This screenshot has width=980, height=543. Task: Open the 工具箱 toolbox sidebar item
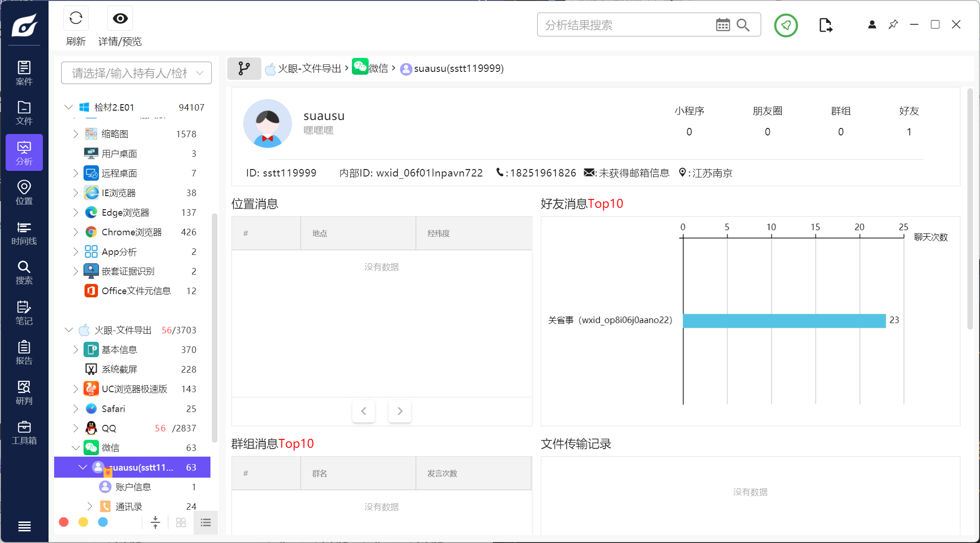[x=24, y=433]
